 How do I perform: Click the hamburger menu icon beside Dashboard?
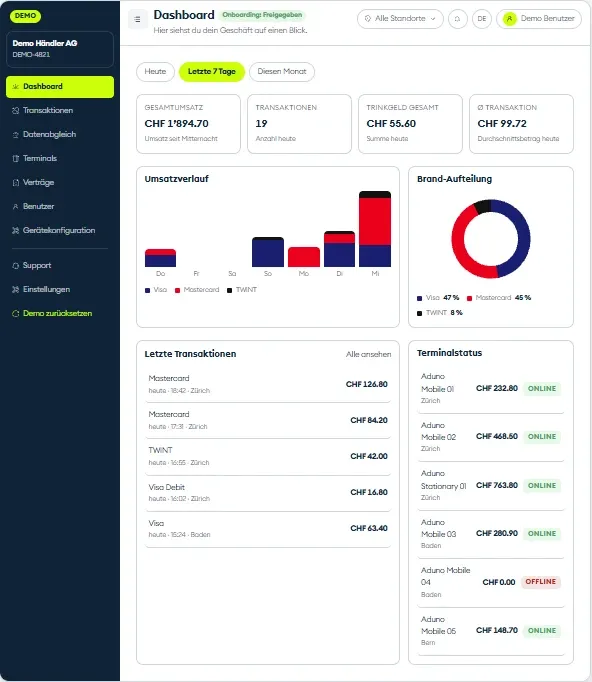(x=137, y=19)
